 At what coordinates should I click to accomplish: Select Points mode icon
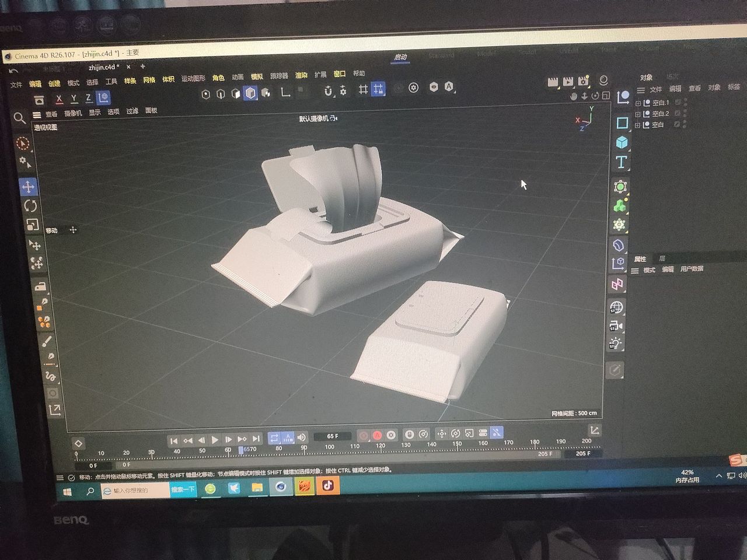pos(205,94)
